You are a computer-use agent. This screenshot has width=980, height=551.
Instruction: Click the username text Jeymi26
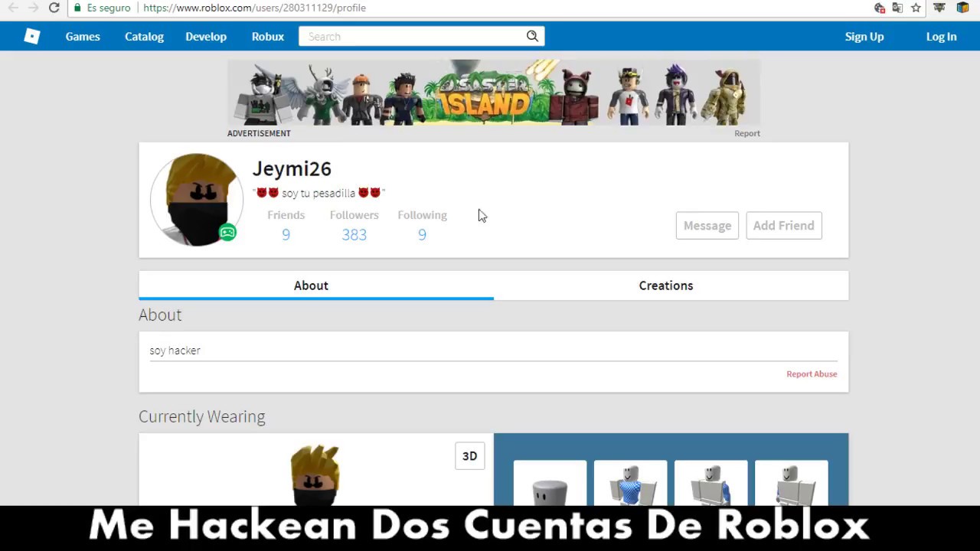tap(292, 169)
